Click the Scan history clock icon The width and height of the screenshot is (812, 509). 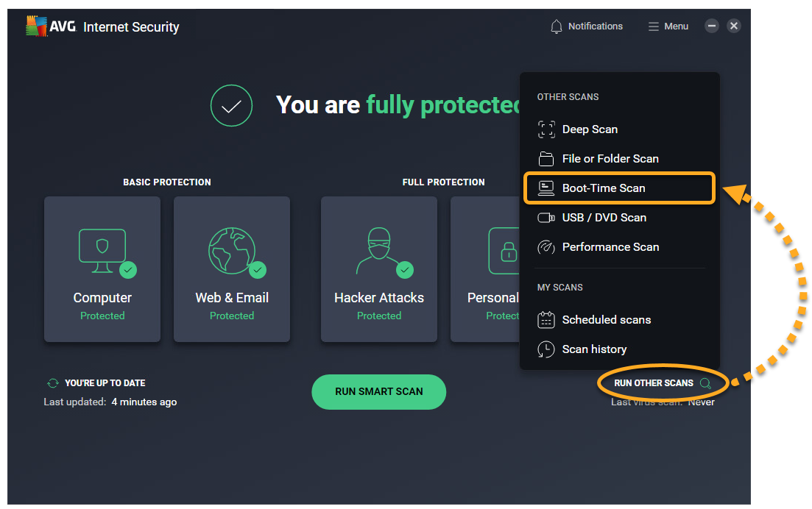tap(546, 349)
